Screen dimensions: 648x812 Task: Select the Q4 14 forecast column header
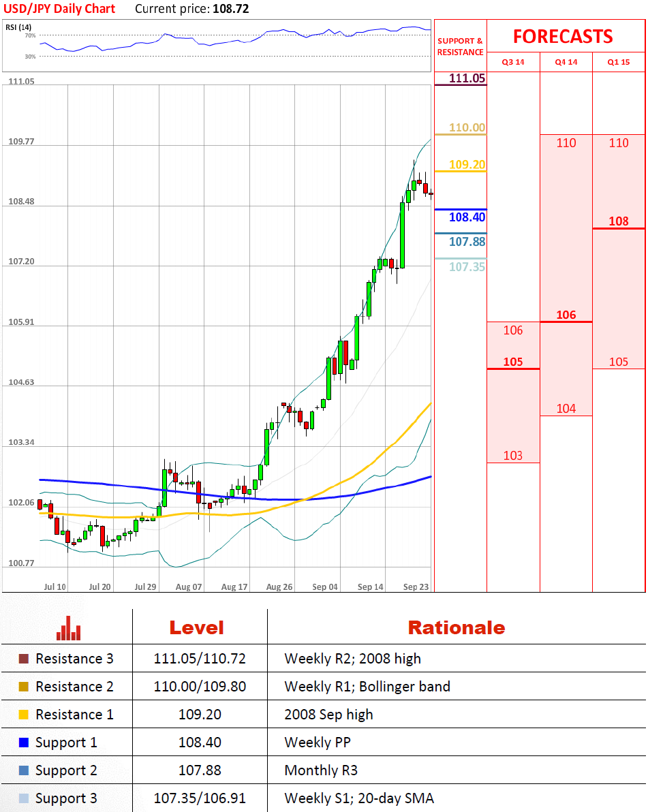click(566, 62)
